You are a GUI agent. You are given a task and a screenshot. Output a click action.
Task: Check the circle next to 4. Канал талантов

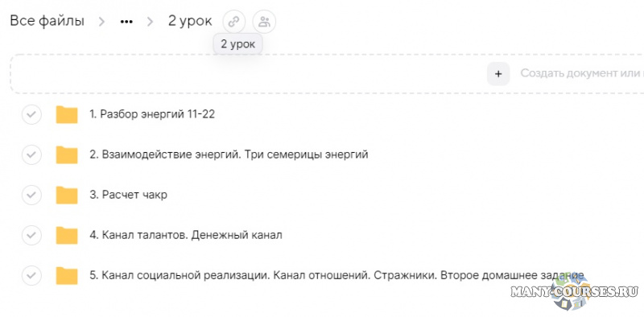click(31, 235)
